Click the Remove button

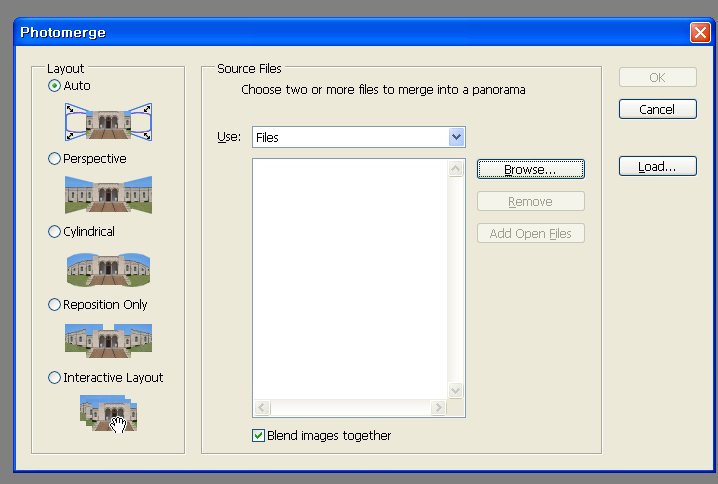click(x=531, y=201)
